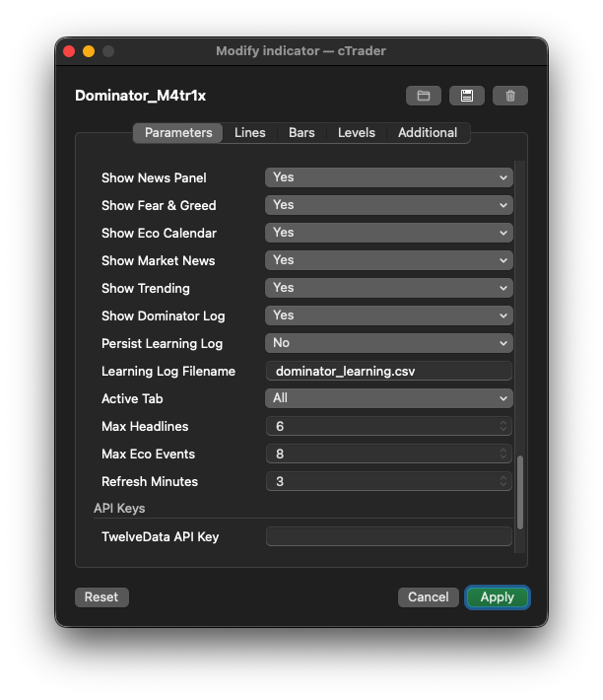Select the Additional tab
The image size is (603, 700).
coord(428,132)
